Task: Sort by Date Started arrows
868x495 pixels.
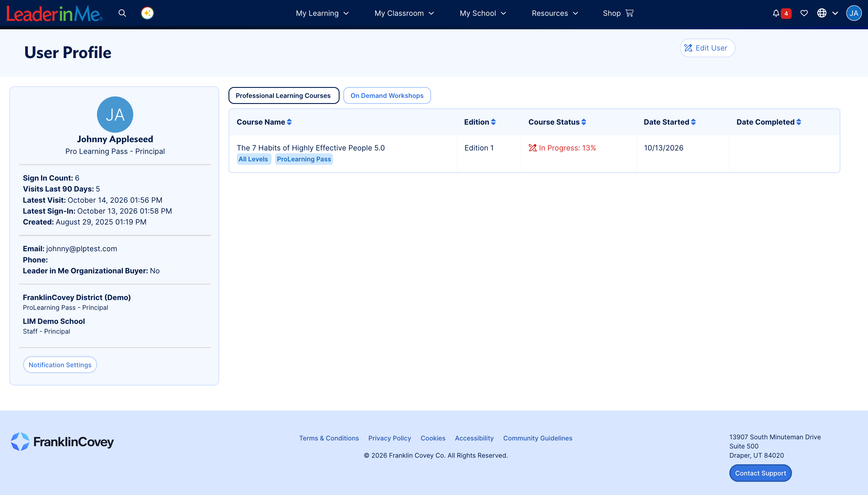Action: tap(693, 122)
